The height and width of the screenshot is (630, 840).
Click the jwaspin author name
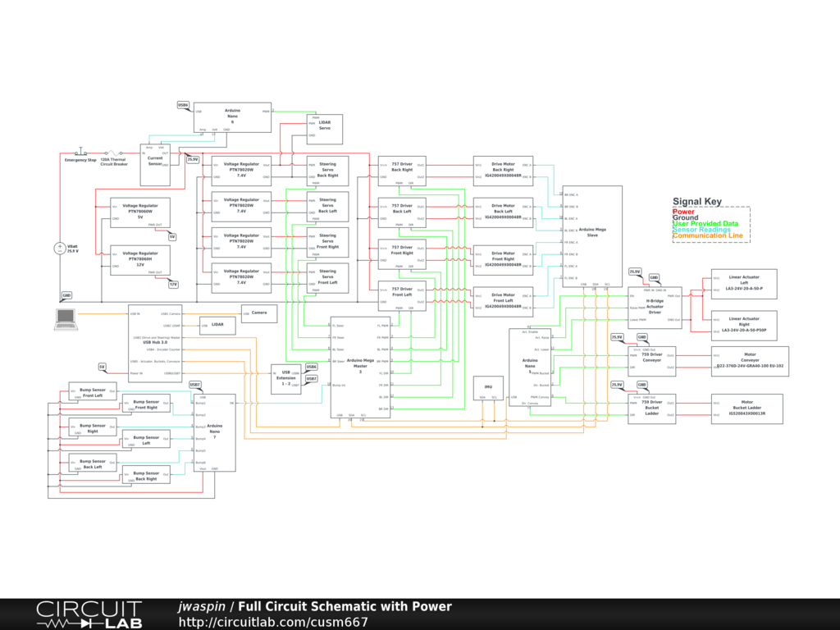pyautogui.click(x=201, y=606)
